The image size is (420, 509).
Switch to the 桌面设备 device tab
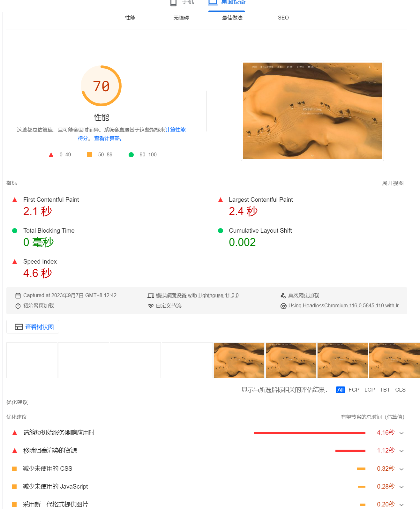(227, 3)
